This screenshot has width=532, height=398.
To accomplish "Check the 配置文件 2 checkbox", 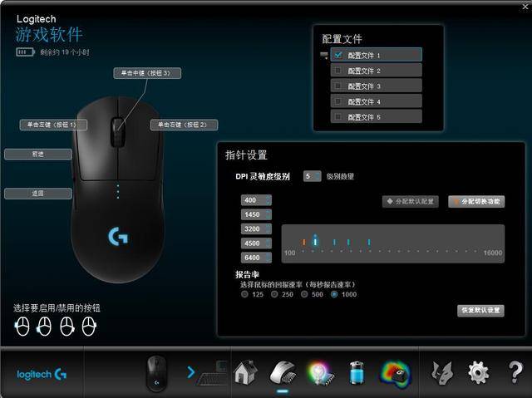I will click(338, 71).
